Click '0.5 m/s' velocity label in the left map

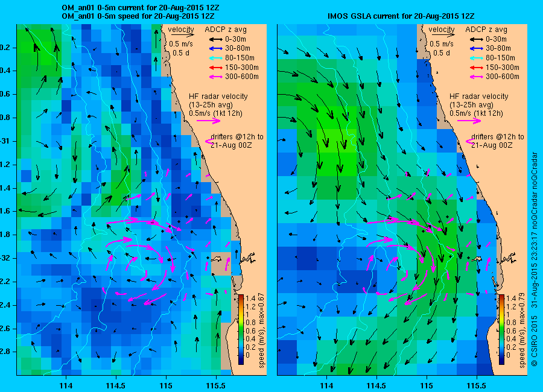181,44
